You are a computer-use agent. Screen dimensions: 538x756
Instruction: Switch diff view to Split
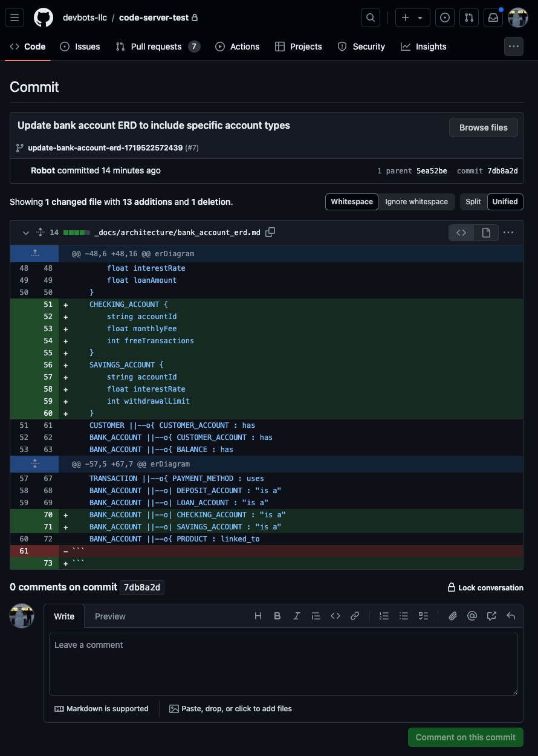tap(473, 202)
